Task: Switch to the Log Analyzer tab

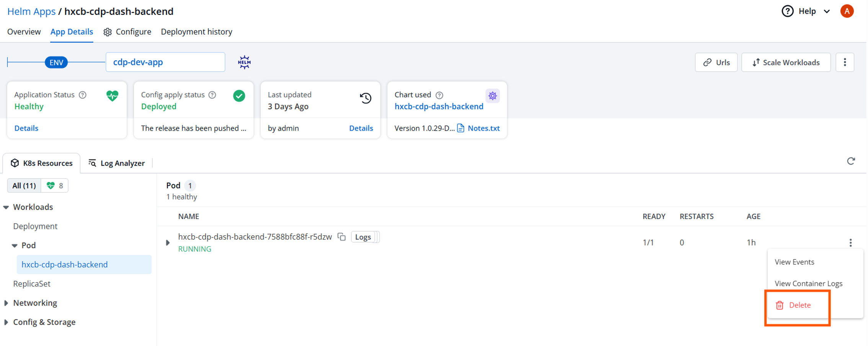Action: click(x=117, y=163)
